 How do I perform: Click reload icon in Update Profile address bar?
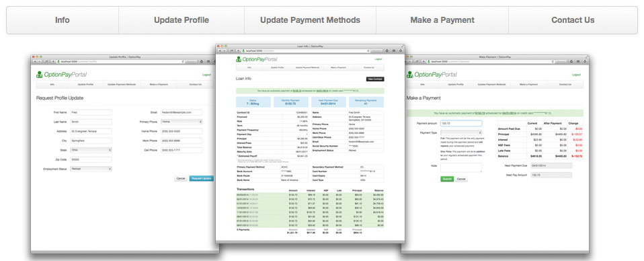click(183, 61)
